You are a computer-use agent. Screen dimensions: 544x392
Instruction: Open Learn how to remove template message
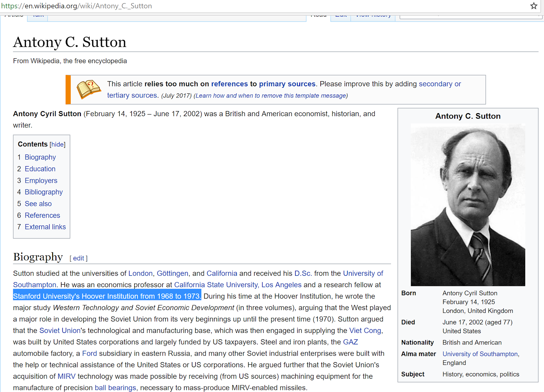271,96
